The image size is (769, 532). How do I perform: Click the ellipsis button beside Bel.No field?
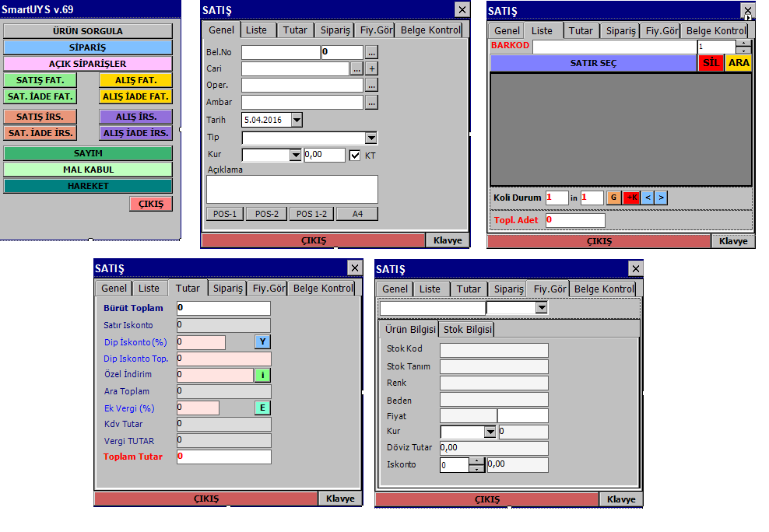pyautogui.click(x=372, y=52)
